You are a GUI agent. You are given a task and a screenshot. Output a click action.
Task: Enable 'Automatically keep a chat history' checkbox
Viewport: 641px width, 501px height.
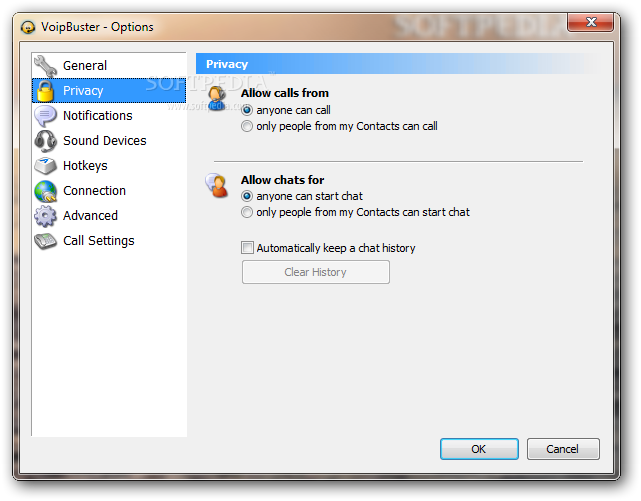coord(247,248)
